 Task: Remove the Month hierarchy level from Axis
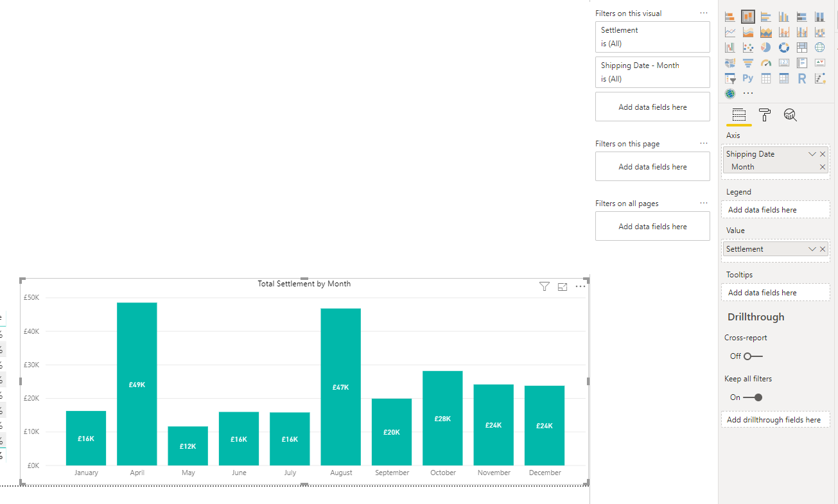(823, 167)
